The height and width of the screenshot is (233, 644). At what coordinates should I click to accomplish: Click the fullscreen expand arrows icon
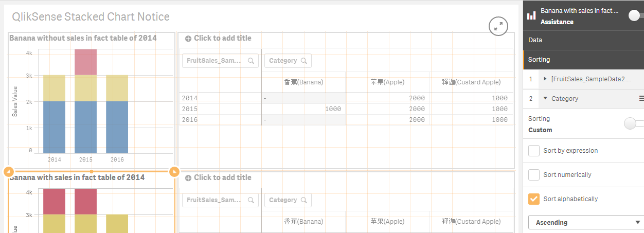click(498, 27)
